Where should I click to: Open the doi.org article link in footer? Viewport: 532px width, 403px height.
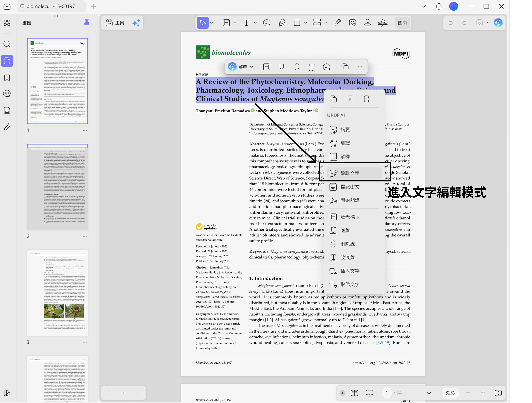pos(381,363)
